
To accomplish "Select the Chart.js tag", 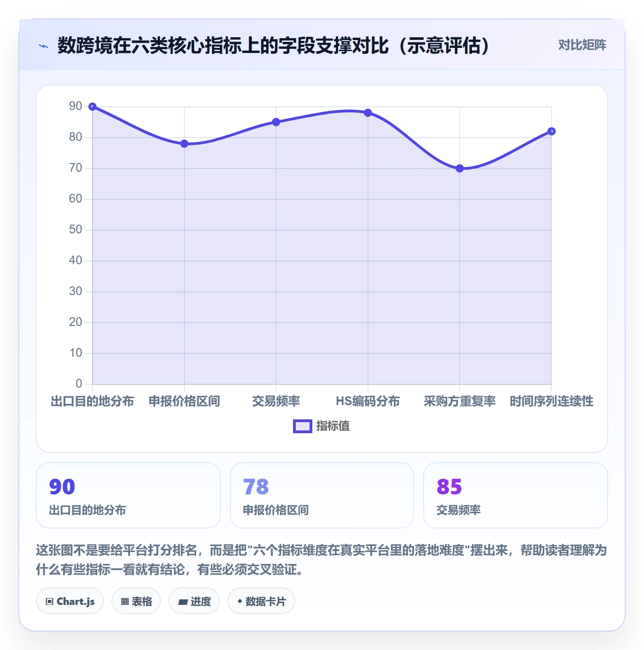I will 70,601.
